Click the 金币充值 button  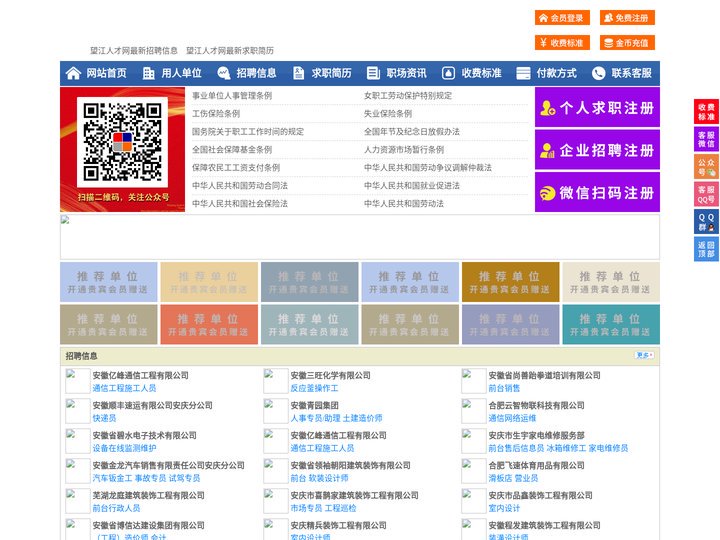pos(627,43)
